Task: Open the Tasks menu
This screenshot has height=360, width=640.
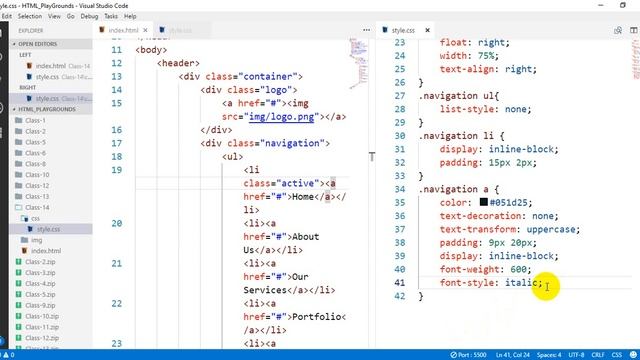Action: (111, 16)
